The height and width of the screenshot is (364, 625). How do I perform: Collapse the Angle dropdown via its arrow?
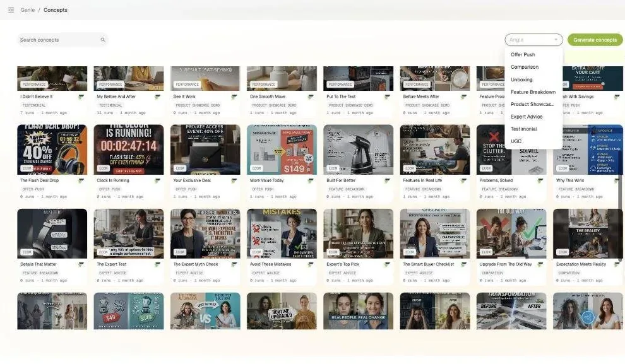(x=556, y=40)
